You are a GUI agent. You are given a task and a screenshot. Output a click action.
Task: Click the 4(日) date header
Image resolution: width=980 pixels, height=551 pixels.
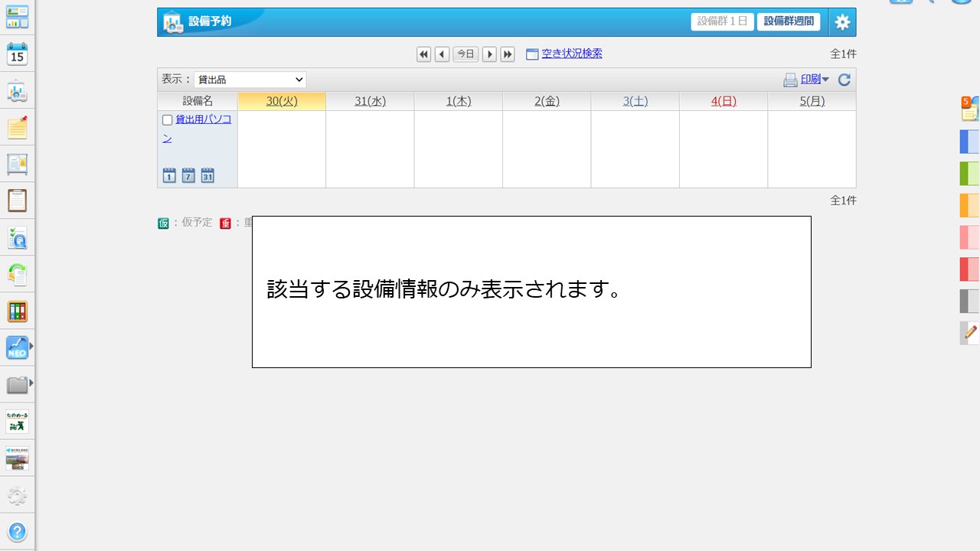coord(724,101)
